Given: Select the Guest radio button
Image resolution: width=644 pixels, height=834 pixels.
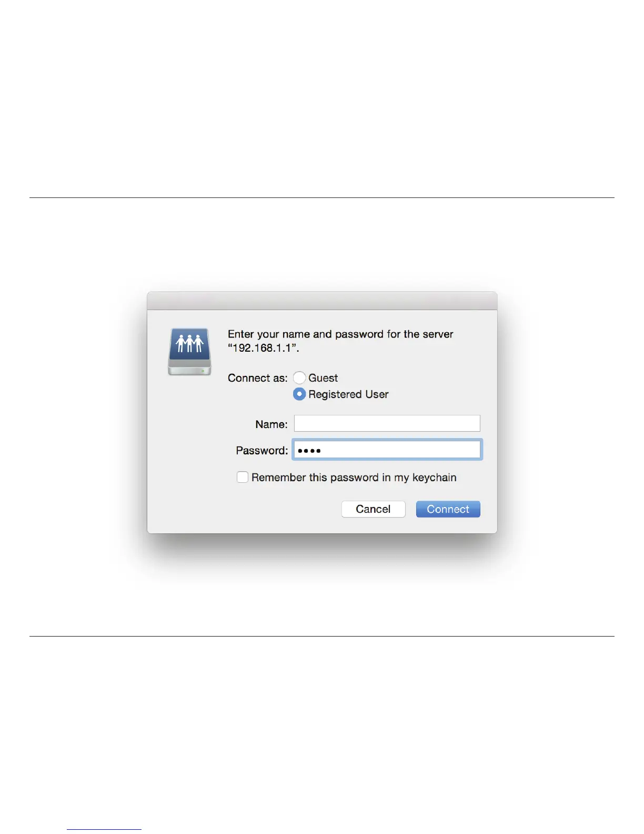Looking at the screenshot, I should point(299,378).
